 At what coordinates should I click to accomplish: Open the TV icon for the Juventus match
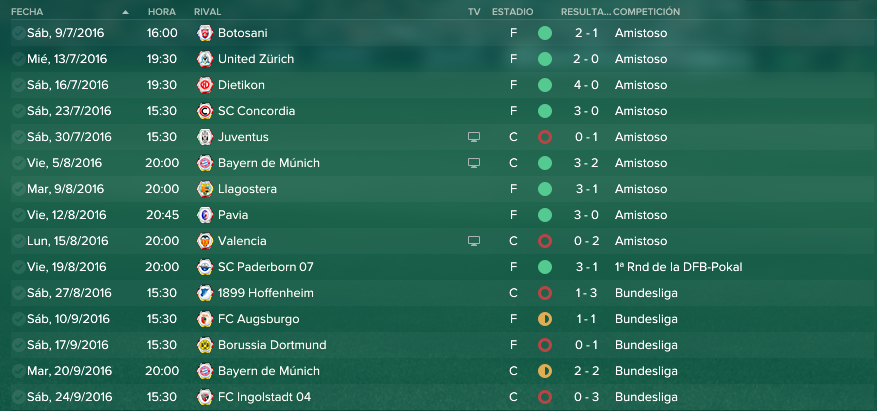474,137
